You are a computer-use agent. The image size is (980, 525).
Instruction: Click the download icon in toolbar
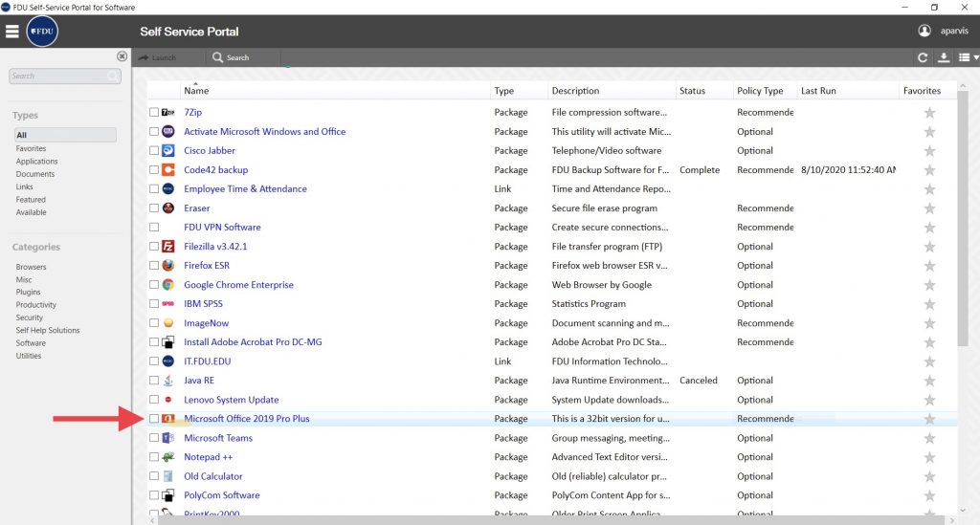(x=944, y=57)
